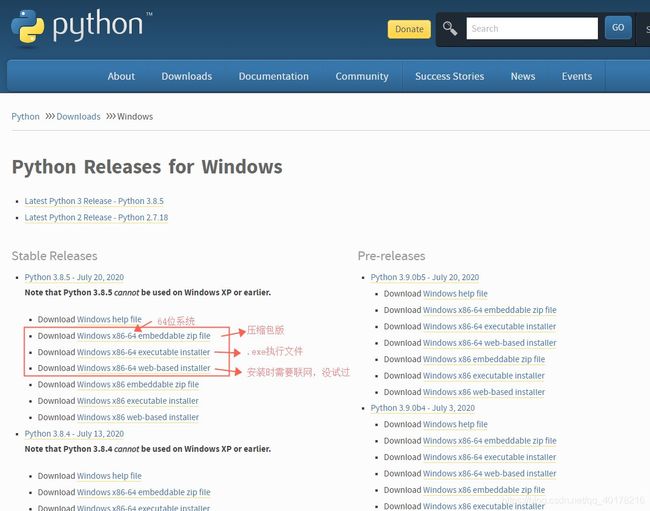This screenshot has height=511, width=650.
Task: Click the GO search button
Action: pos(618,28)
